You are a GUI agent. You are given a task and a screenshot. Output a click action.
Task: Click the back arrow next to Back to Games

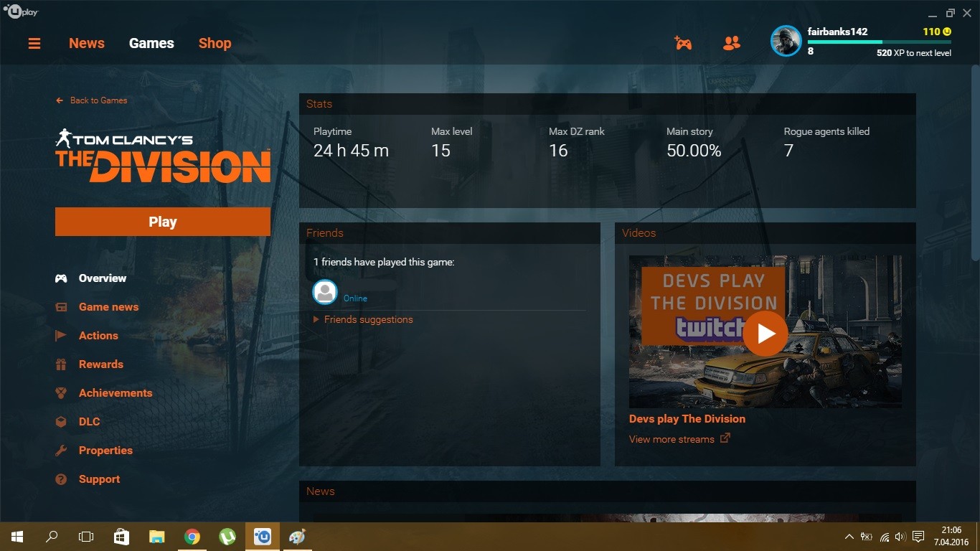60,100
